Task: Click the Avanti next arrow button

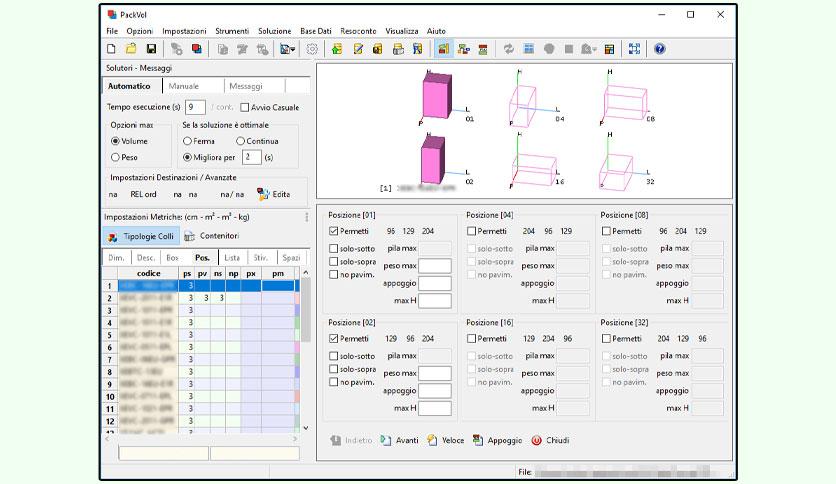Action: point(399,440)
